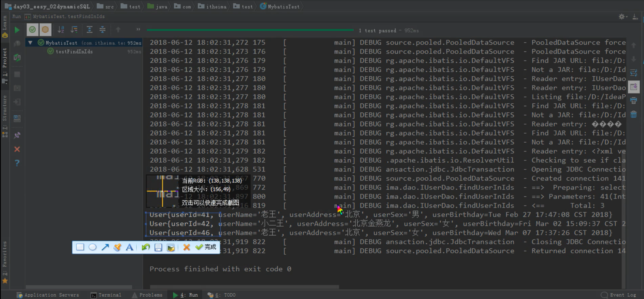The image size is (644, 299).
Task: Click the green Rerun test button
Action: click(17, 30)
